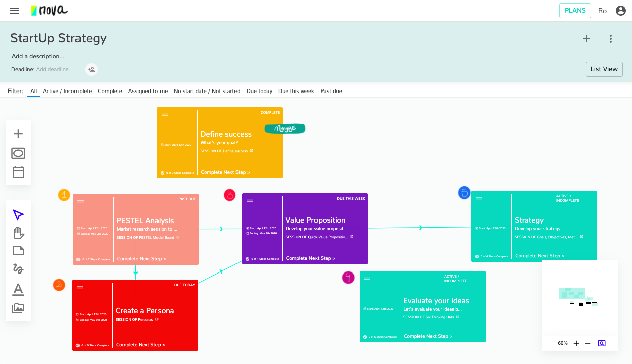The width and height of the screenshot is (632, 364).
Task: Filter by Assigned to me
Action: [x=148, y=91]
